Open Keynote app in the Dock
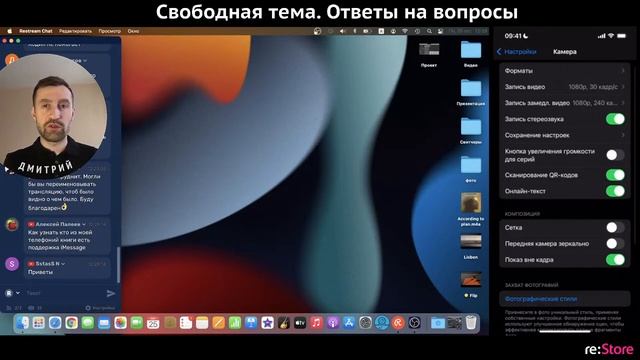Image resolution: width=640 pixels, height=360 pixels. [x=251, y=323]
